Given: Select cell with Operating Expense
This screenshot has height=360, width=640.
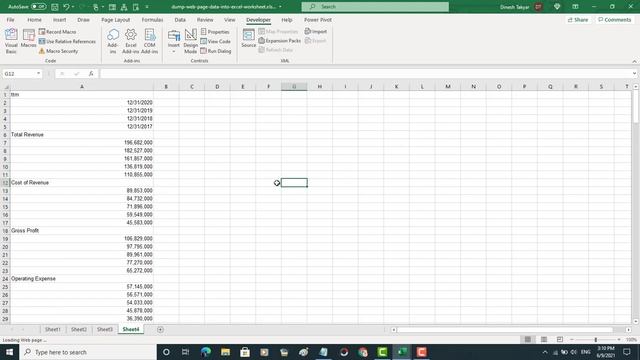Looking at the screenshot, I should tap(82, 278).
